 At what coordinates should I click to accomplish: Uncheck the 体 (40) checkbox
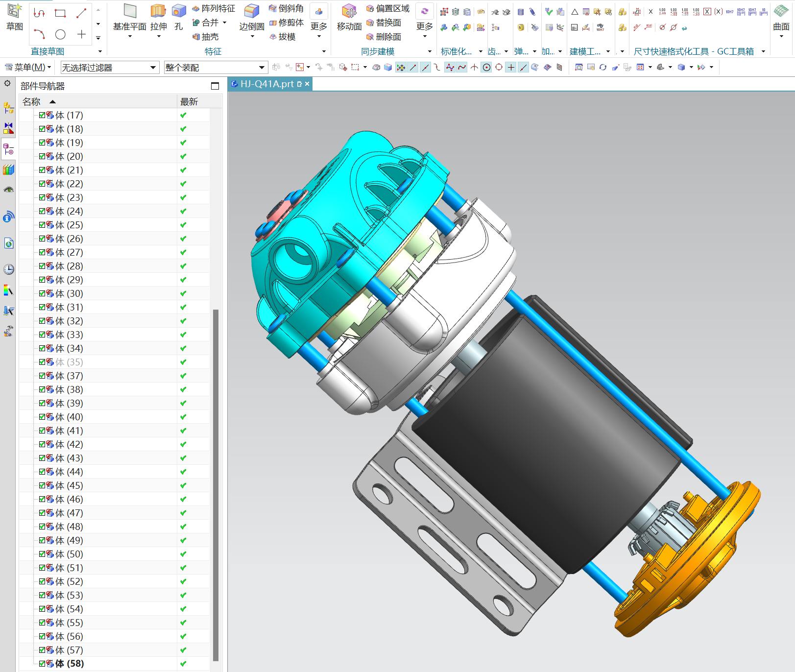(42, 417)
